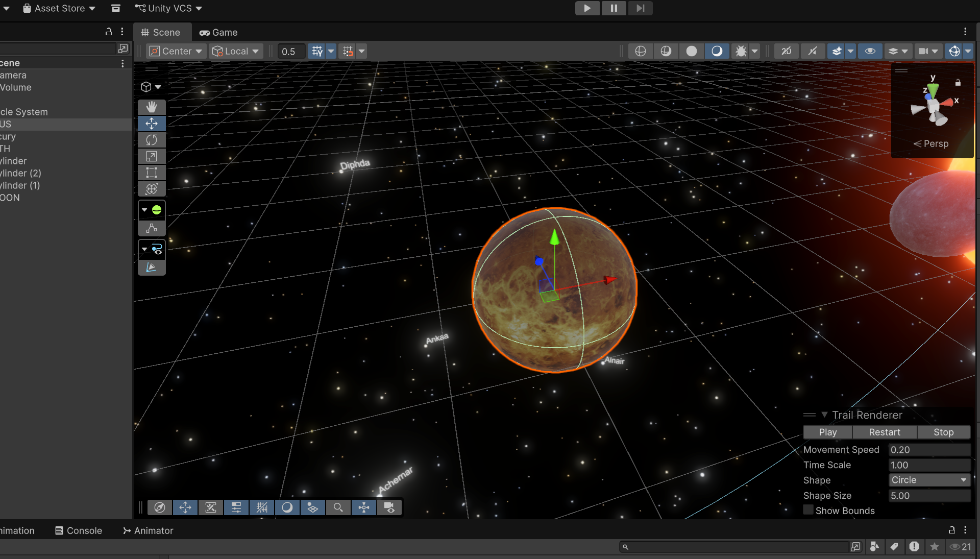Toggle scene visibility eye icon

click(x=870, y=51)
